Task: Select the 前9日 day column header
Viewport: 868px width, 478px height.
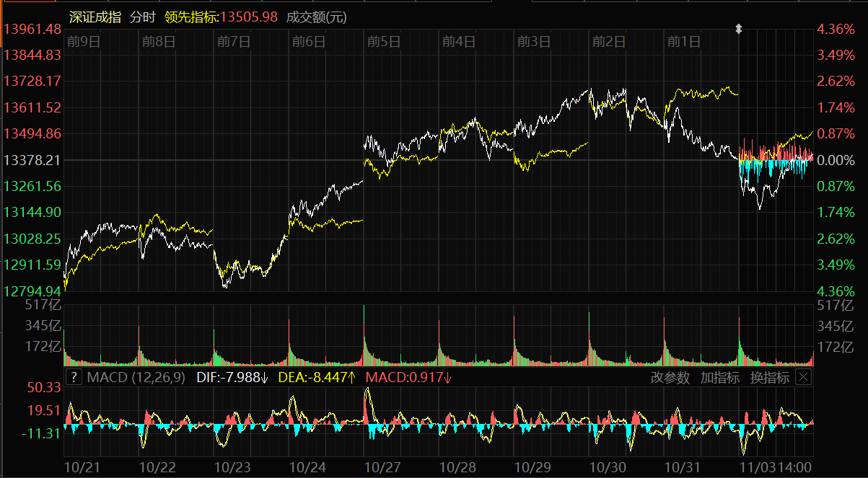Action: (x=83, y=42)
